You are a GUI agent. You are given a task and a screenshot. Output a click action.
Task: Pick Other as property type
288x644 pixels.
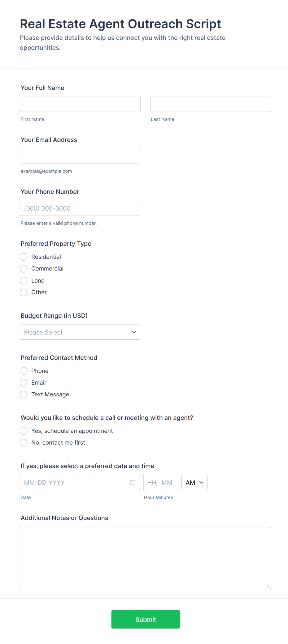24,292
